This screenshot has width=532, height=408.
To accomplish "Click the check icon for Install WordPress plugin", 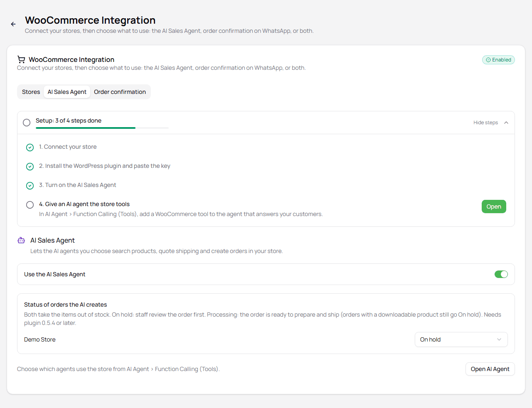I will coord(30,167).
